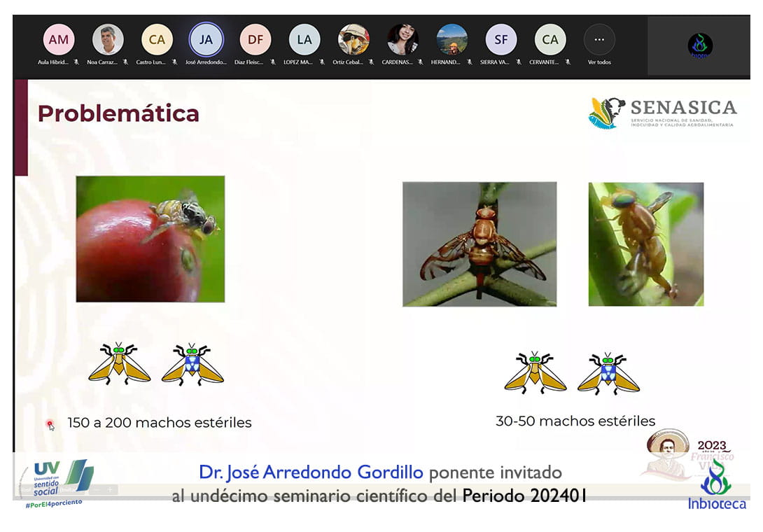Click Ortiz Cebal participant photo
The height and width of the screenshot is (532, 763).
tap(353, 40)
